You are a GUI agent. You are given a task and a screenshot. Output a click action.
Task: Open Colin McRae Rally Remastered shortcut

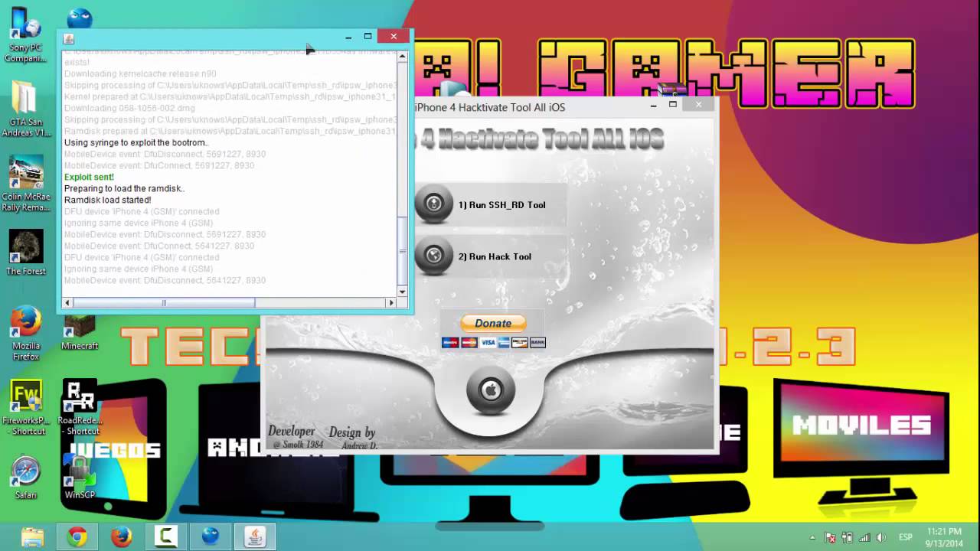(25, 184)
